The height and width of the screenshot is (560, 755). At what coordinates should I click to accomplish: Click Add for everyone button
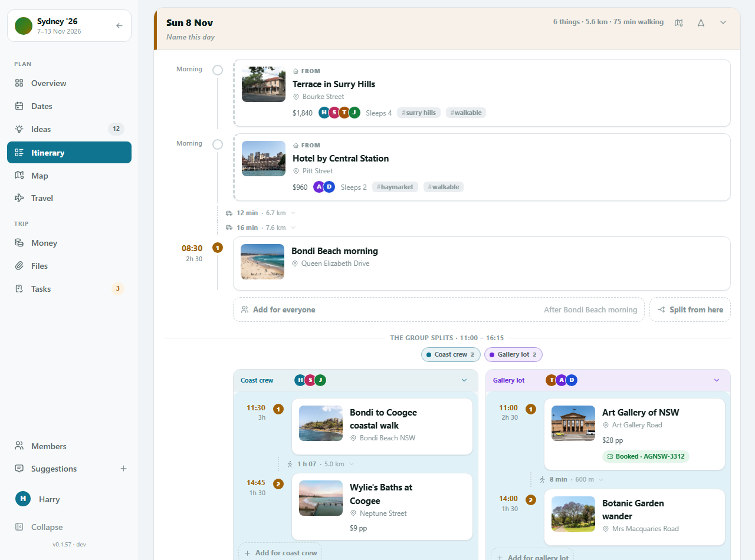439,309
